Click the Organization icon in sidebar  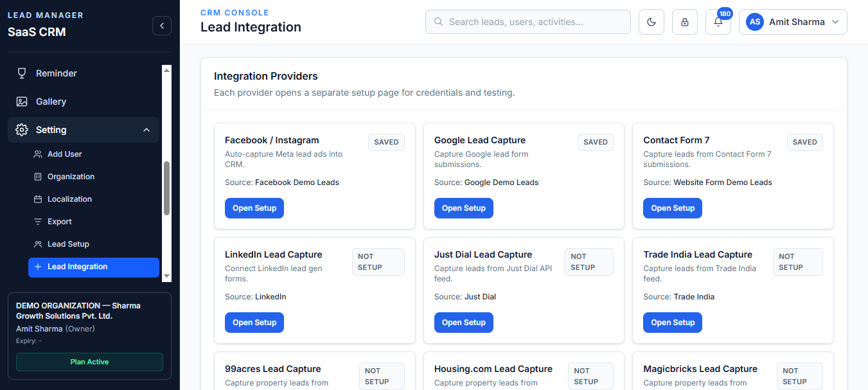pyautogui.click(x=38, y=177)
